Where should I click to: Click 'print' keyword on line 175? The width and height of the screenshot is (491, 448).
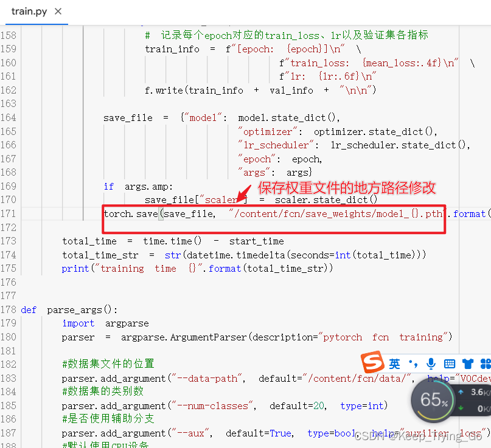(x=75, y=269)
